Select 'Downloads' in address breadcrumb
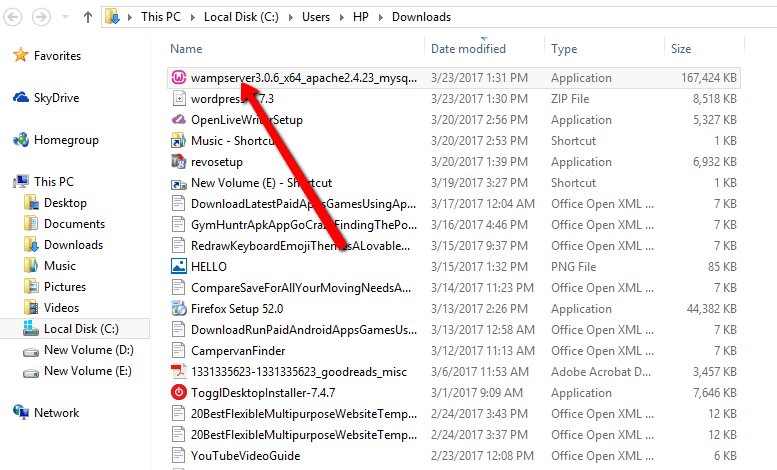Image resolution: width=777 pixels, height=470 pixels. tap(422, 17)
